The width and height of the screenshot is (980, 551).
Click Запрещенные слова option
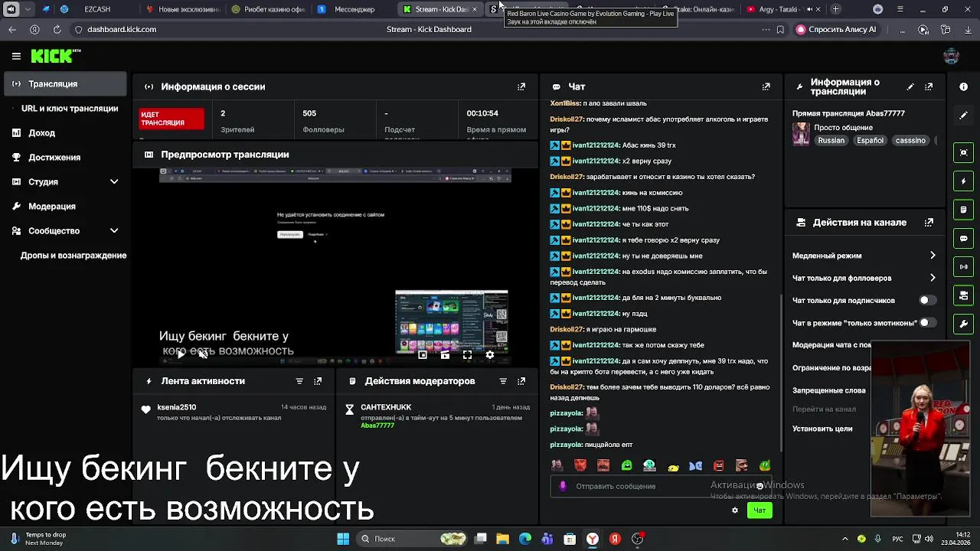point(829,390)
